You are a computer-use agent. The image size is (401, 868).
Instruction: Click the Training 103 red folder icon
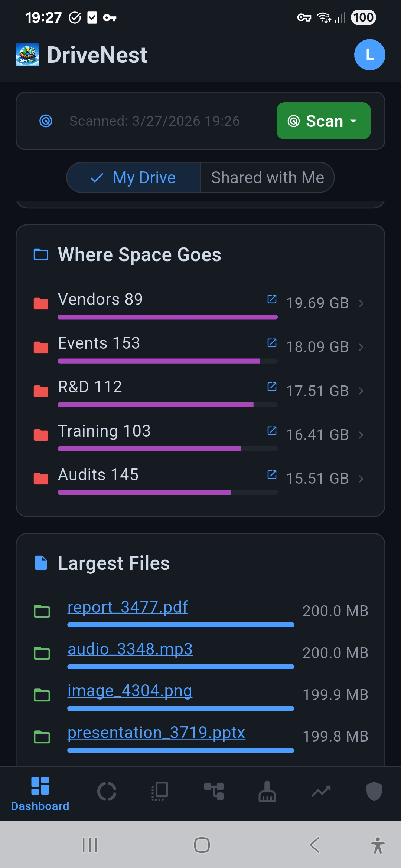pyautogui.click(x=41, y=435)
